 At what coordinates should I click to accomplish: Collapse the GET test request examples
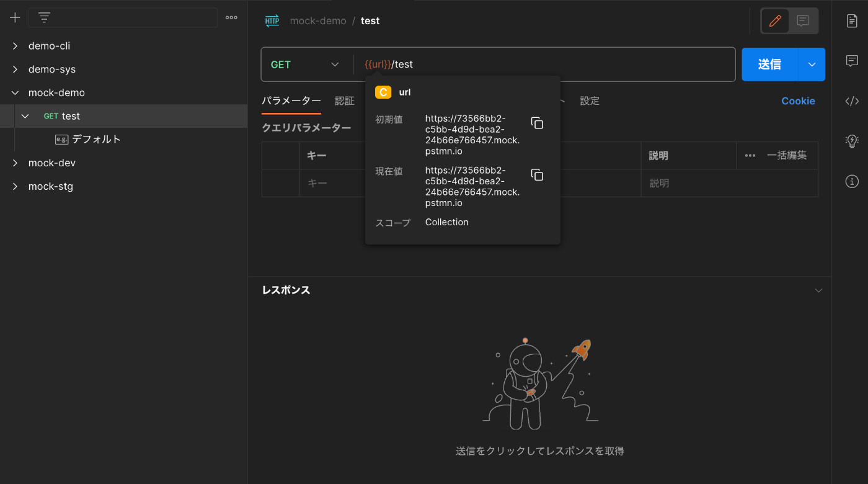pos(25,116)
